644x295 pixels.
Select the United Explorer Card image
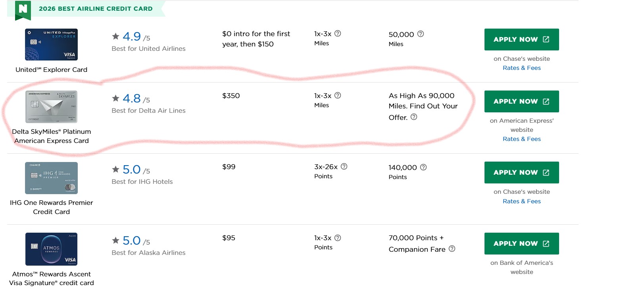(51, 44)
